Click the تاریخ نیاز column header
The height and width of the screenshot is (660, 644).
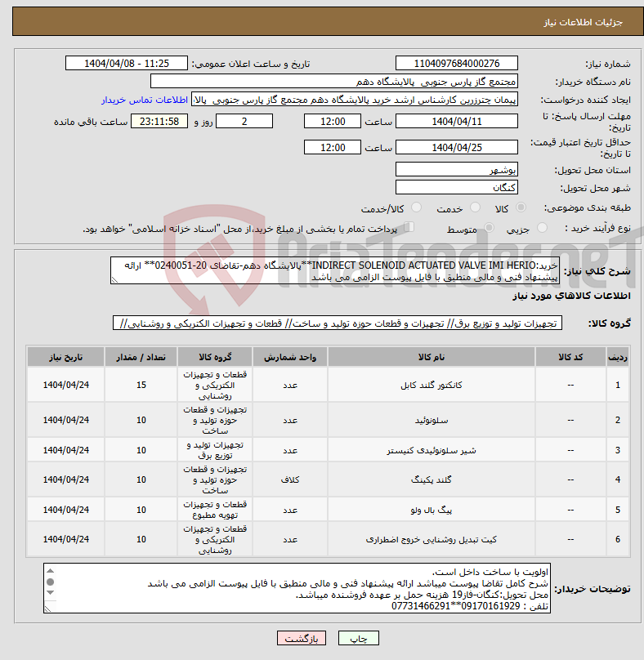(65, 357)
